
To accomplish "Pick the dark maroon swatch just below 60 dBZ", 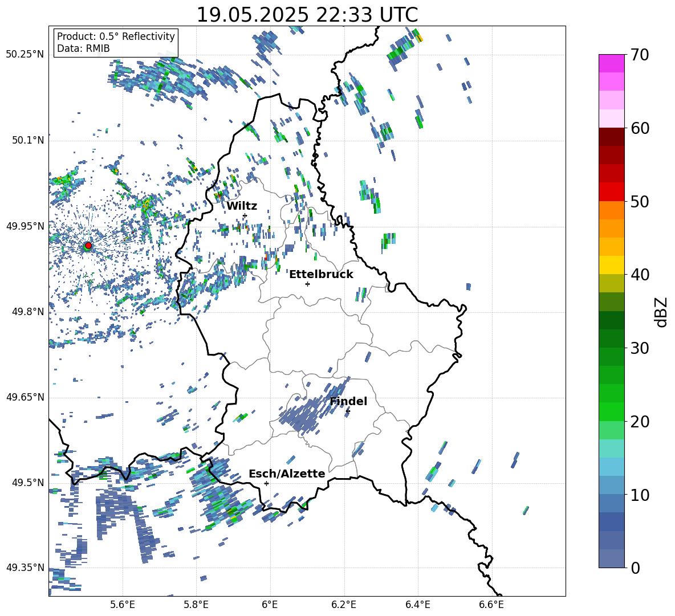I will click(611, 136).
